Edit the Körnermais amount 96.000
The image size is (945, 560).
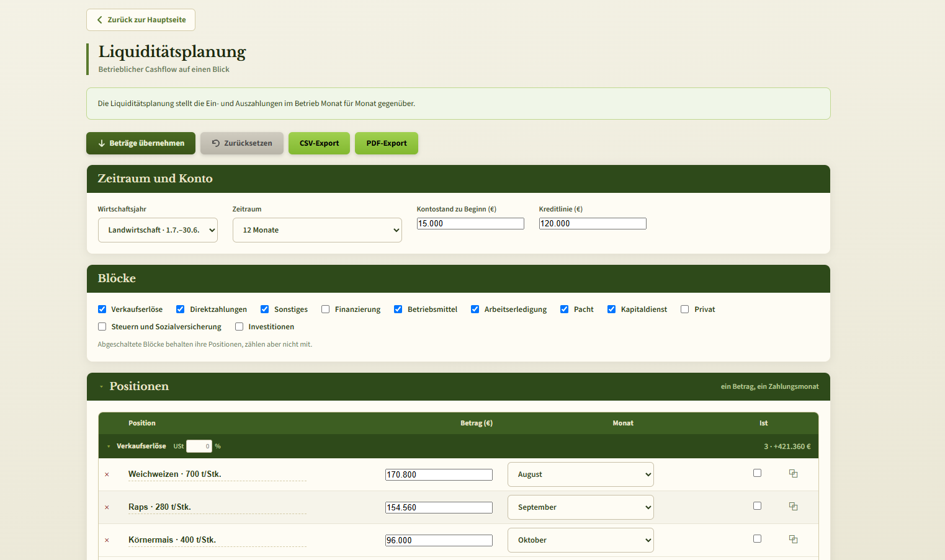point(439,541)
